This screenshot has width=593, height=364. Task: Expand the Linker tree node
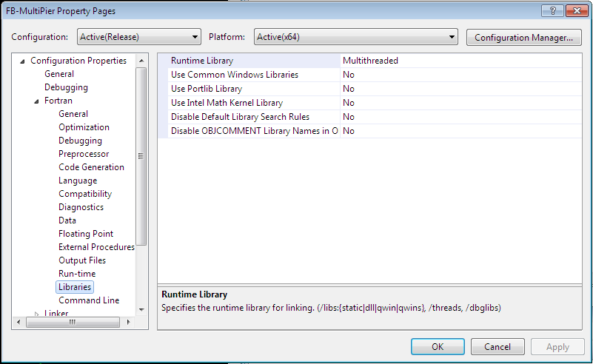point(36,314)
